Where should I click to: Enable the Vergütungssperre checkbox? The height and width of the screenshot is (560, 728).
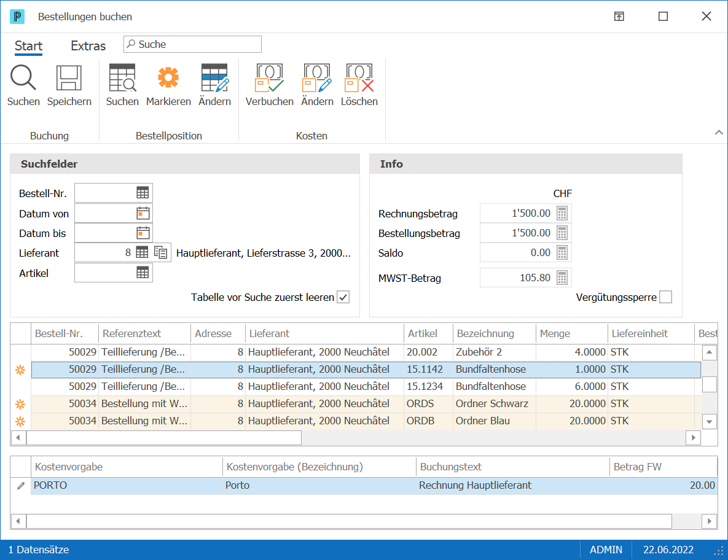coord(665,297)
